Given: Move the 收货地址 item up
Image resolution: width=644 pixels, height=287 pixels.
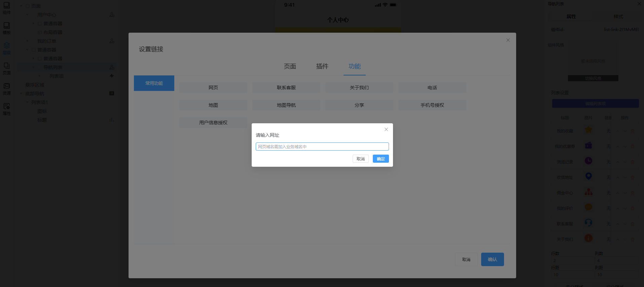Looking at the screenshot, I should point(618,177).
